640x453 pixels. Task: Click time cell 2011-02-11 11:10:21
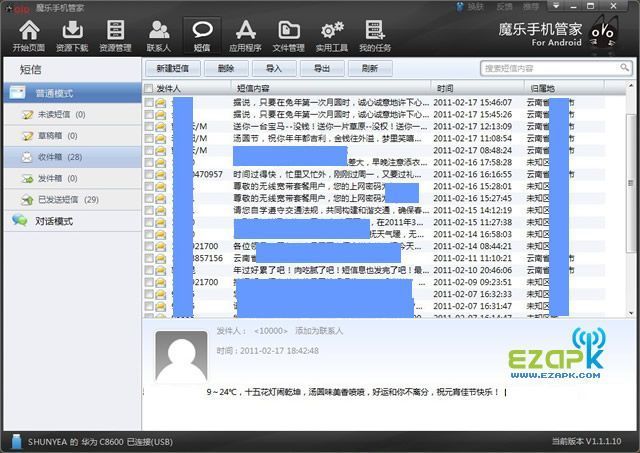point(472,258)
